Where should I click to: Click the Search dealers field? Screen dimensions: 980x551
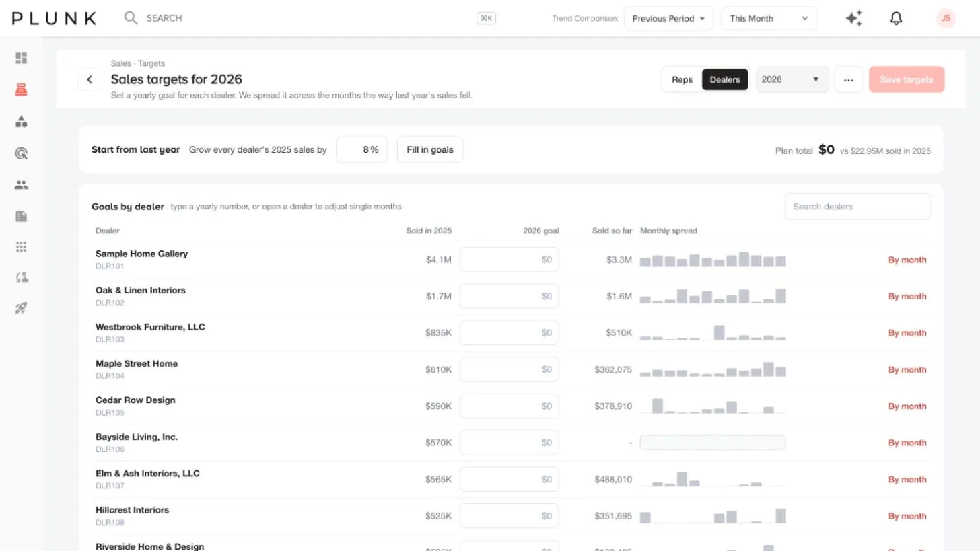858,207
